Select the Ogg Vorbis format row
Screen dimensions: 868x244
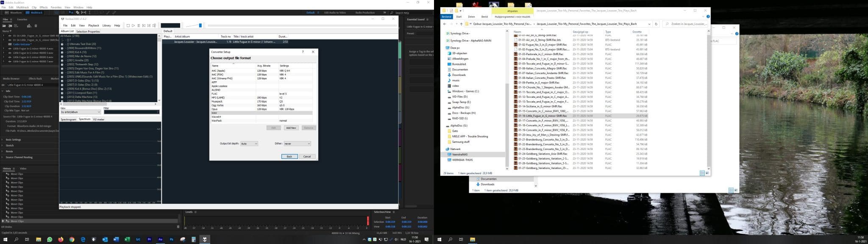click(262, 105)
